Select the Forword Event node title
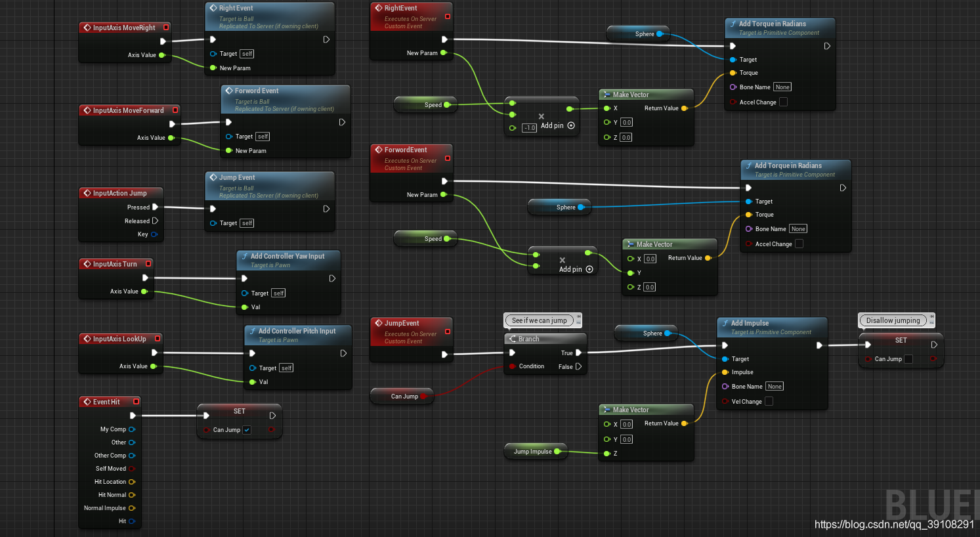The width and height of the screenshot is (980, 537). (257, 91)
